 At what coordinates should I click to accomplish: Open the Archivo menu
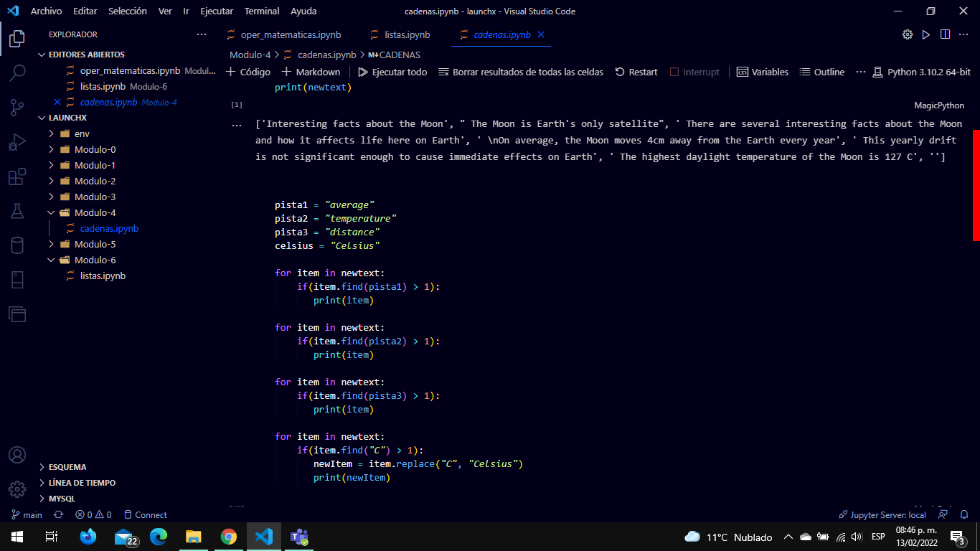coord(46,11)
